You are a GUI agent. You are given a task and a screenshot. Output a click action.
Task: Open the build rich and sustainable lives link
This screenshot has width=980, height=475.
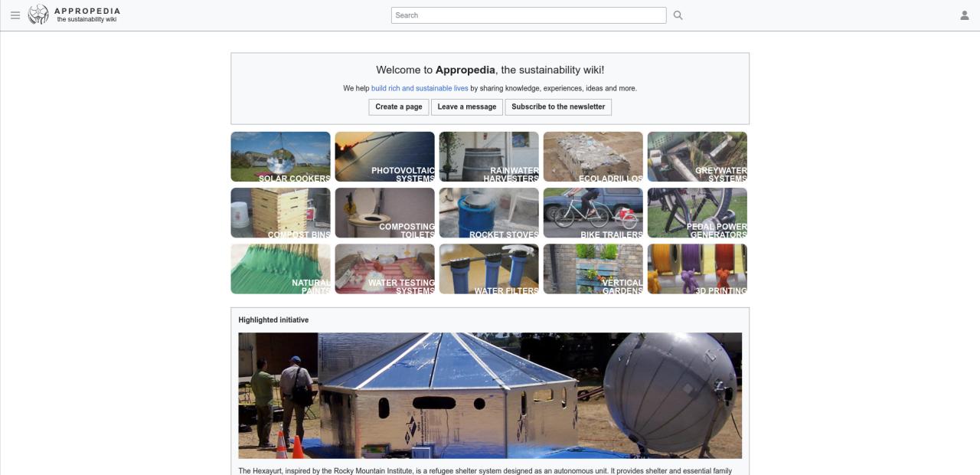420,87
